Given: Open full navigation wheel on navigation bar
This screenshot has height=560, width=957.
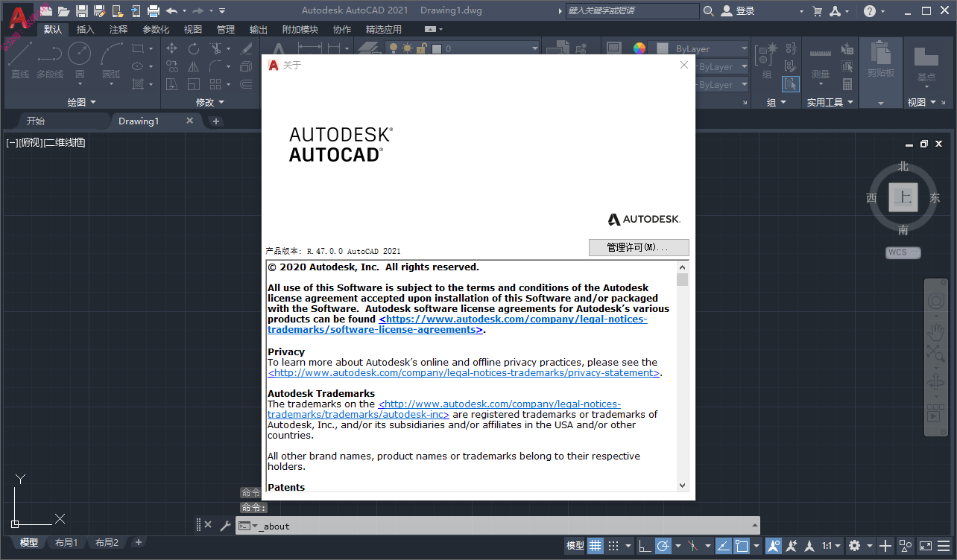Looking at the screenshot, I should (x=935, y=301).
